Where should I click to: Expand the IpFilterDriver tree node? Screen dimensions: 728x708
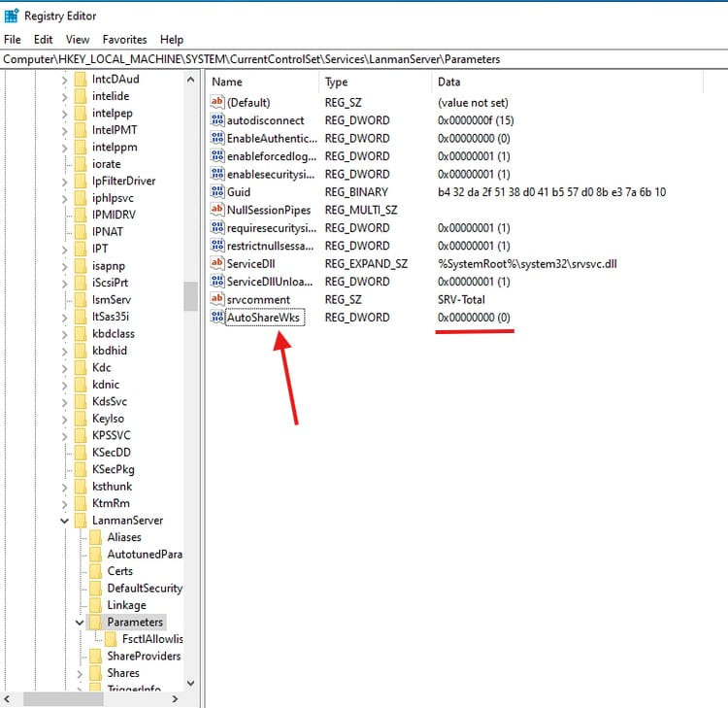[64, 182]
